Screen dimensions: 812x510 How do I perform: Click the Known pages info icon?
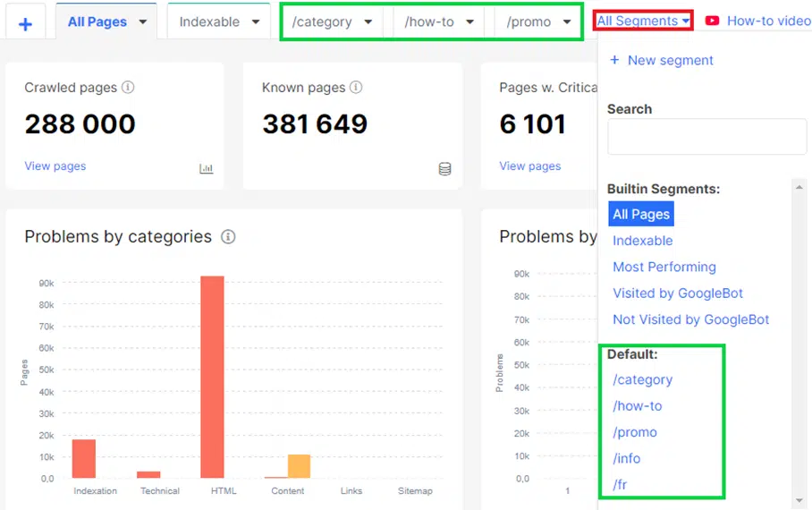[356, 88]
